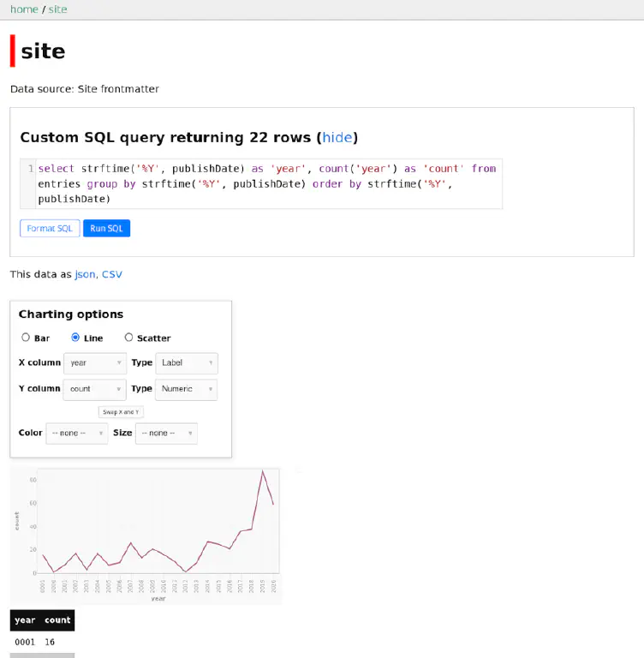
Task: Run the SQL query
Action: click(107, 229)
